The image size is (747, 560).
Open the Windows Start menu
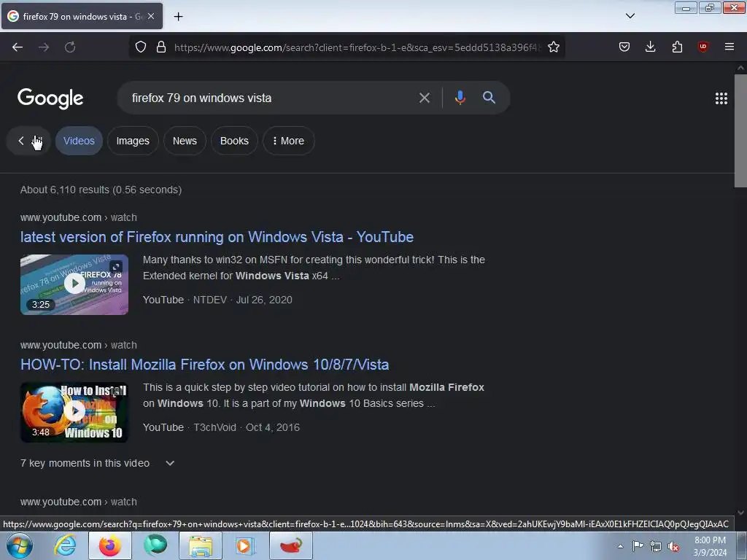point(19,545)
